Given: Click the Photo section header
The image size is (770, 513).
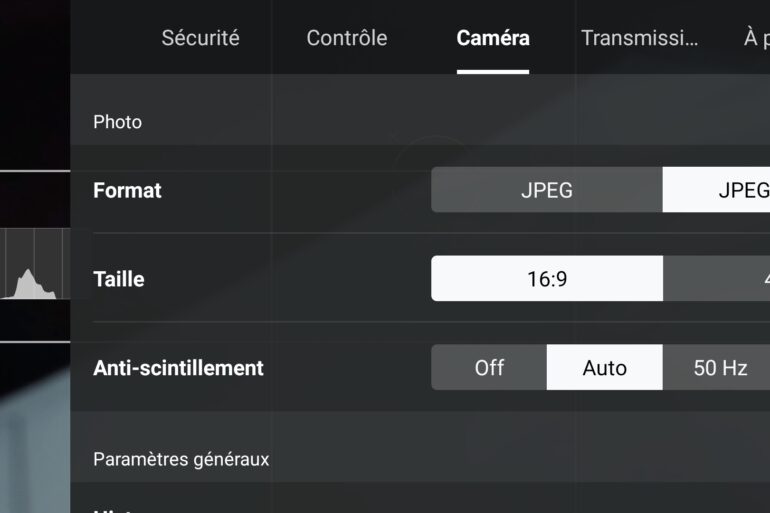Looking at the screenshot, I should (x=117, y=122).
